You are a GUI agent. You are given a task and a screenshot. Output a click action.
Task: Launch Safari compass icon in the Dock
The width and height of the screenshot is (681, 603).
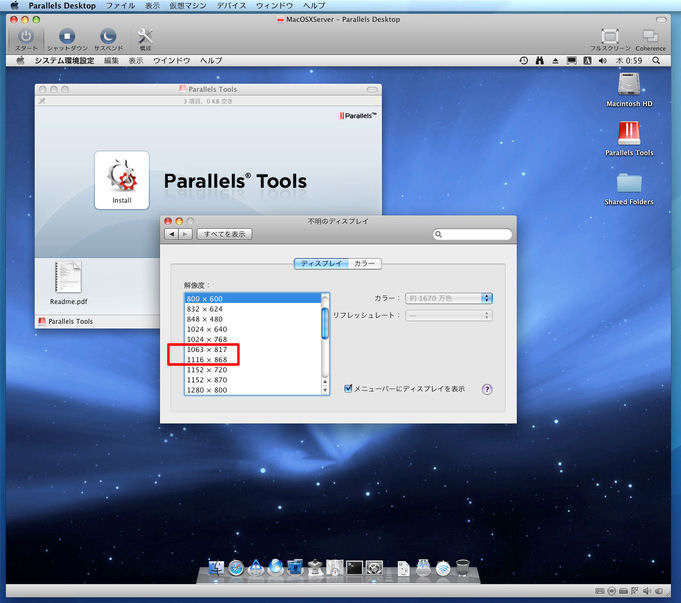pos(236,568)
